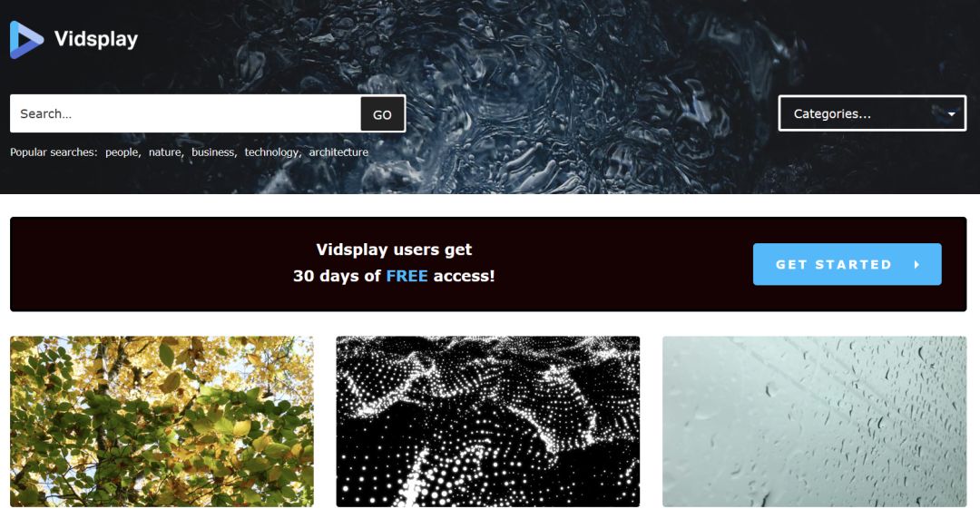The height and width of the screenshot is (519, 980).
Task: Choose the 'technology' popular search
Action: coord(272,152)
